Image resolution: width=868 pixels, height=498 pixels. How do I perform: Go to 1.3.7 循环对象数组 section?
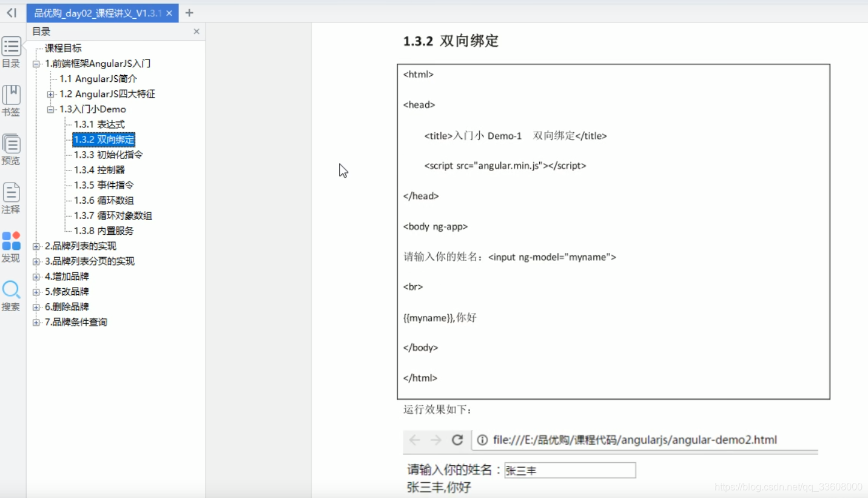113,215
